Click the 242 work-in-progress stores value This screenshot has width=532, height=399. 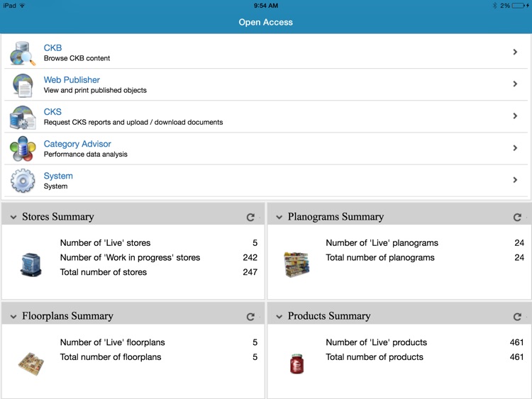[250, 258]
